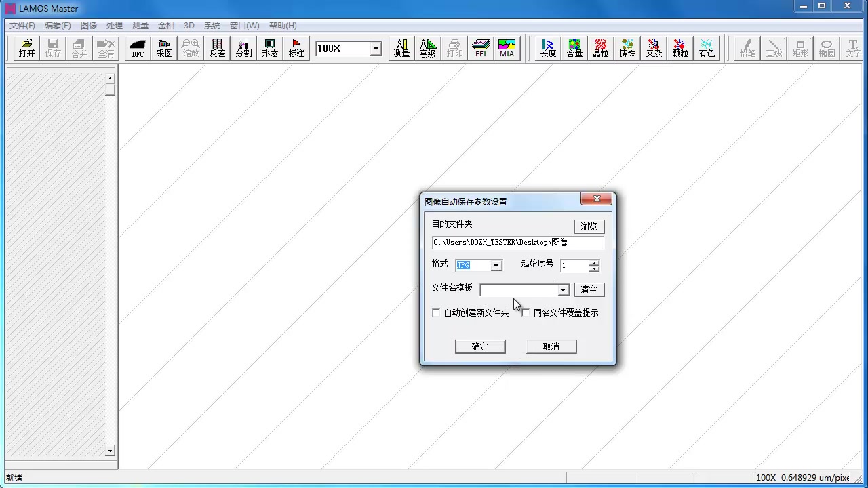This screenshot has width=868, height=488.
Task: Open the 测量 menu in menu bar
Action: click(x=140, y=25)
